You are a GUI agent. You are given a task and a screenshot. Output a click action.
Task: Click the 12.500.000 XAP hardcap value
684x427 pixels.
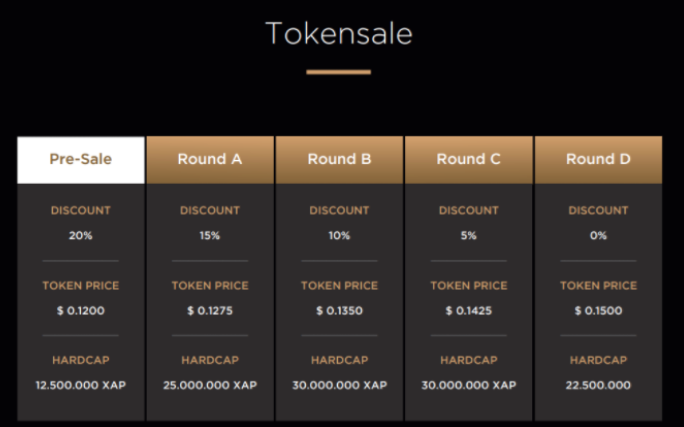click(x=80, y=385)
